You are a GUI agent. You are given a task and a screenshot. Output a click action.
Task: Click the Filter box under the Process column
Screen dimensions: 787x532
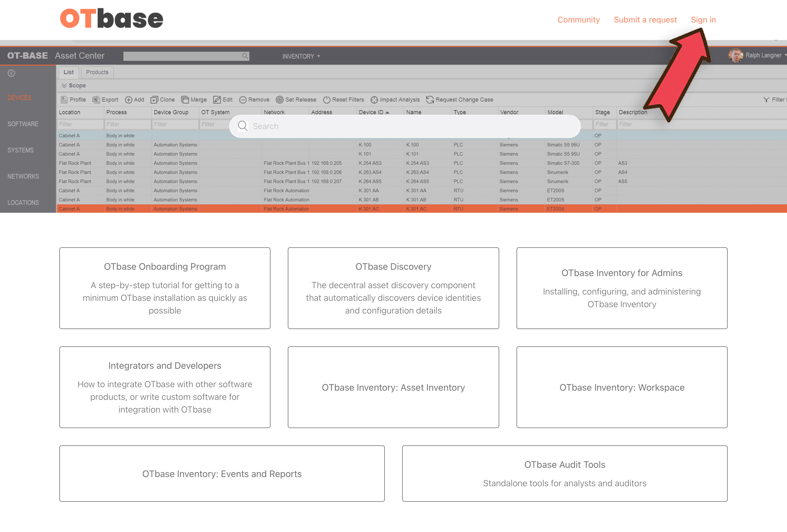click(128, 124)
